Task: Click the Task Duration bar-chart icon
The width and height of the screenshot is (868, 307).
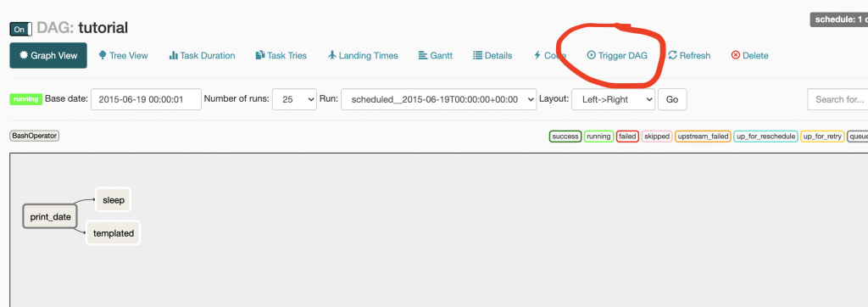Action: coord(173,55)
